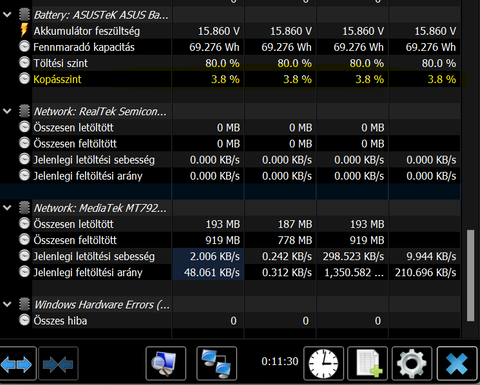Click the truncated 1,350.582 maximum upload cell
The height and width of the screenshot is (385, 480).
[353, 272]
